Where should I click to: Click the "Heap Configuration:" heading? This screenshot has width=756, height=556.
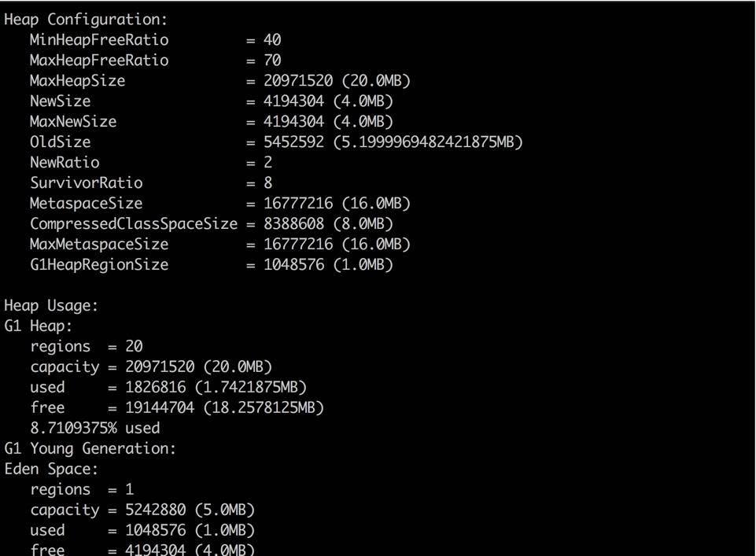click(x=86, y=20)
